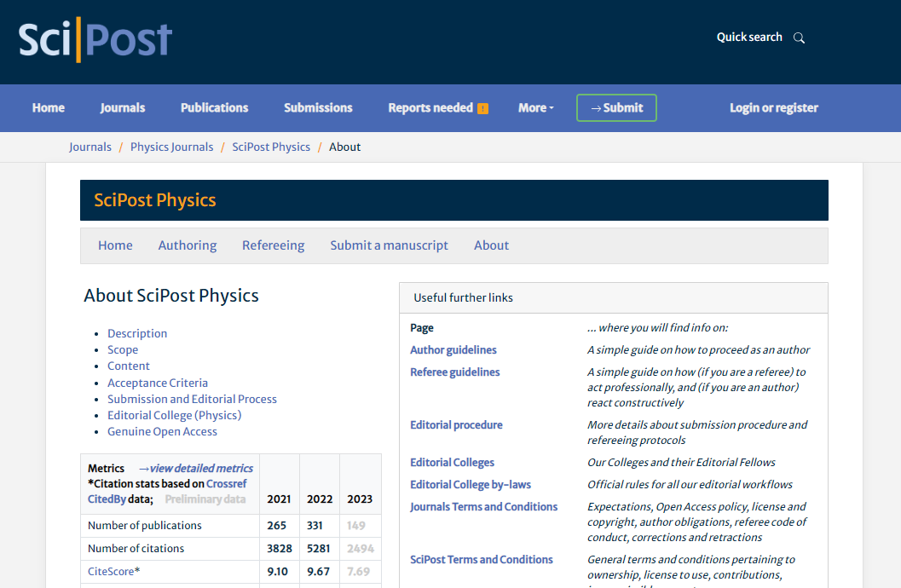The width and height of the screenshot is (901, 588).
Task: Select the journal's About tab
Action: pyautogui.click(x=491, y=245)
